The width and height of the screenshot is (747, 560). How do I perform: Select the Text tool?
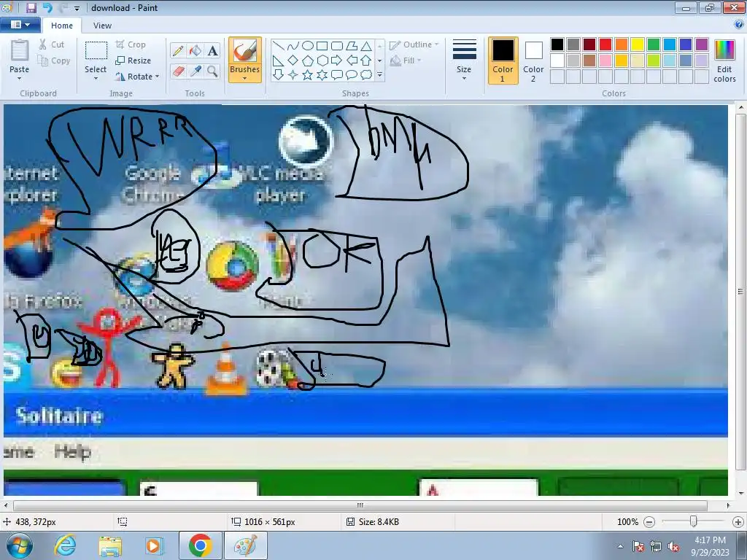tap(213, 51)
